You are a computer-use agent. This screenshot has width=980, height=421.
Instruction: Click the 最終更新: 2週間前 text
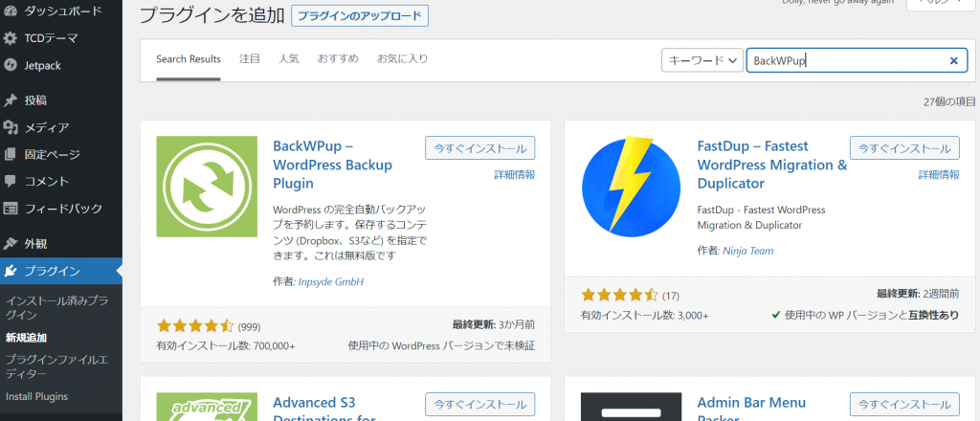pos(918,294)
